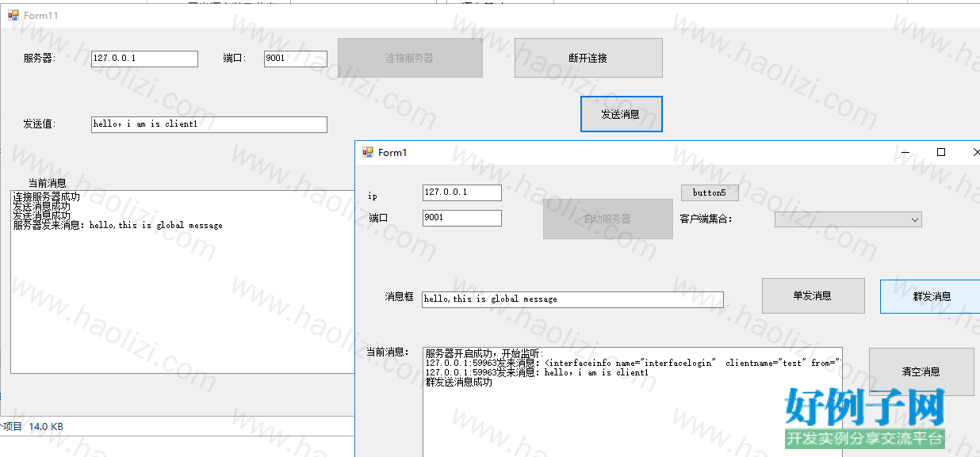Click the 发送值 label in Form11
Screen dimensions: 980x457
[38, 124]
